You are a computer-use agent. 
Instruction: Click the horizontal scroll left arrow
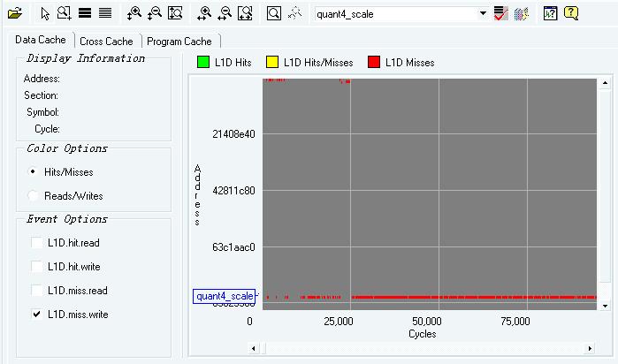click(254, 348)
